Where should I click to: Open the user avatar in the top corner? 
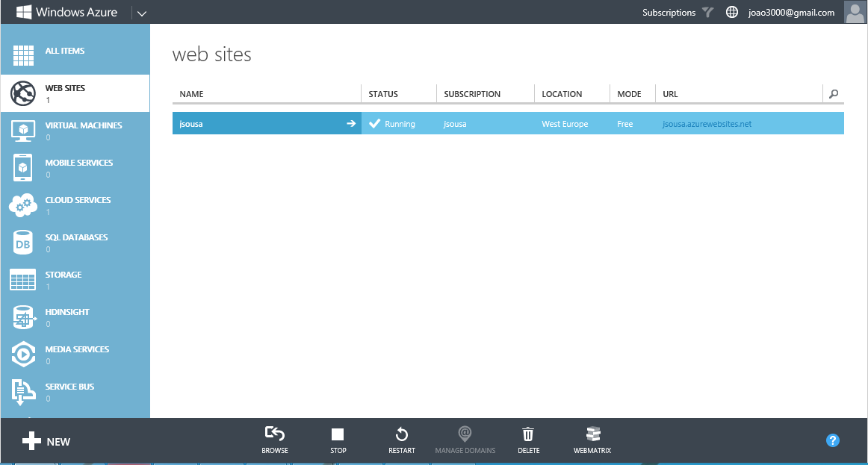coord(855,12)
